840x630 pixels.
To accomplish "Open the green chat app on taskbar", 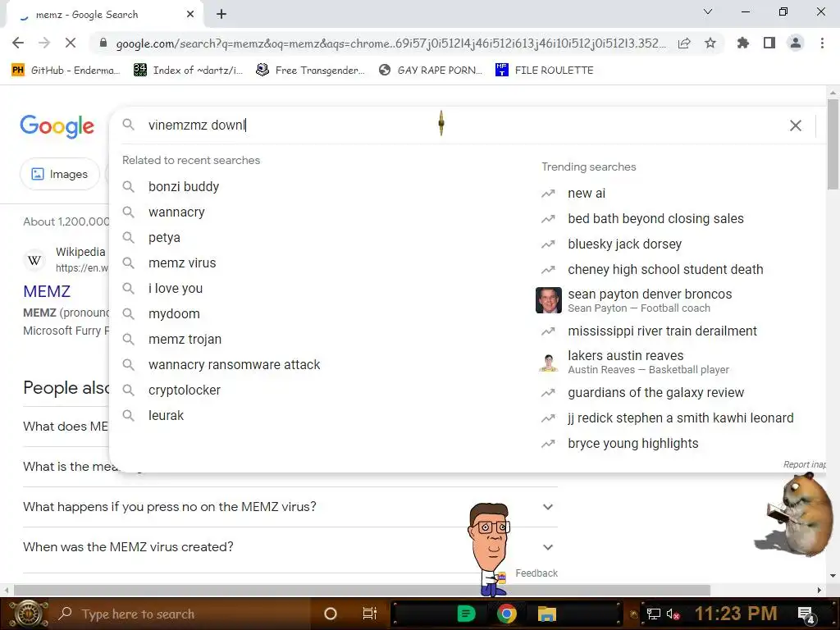I will pos(467,614).
